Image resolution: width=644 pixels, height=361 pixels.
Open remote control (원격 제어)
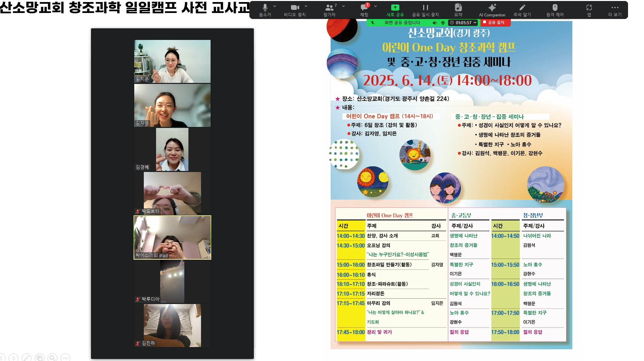[555, 10]
